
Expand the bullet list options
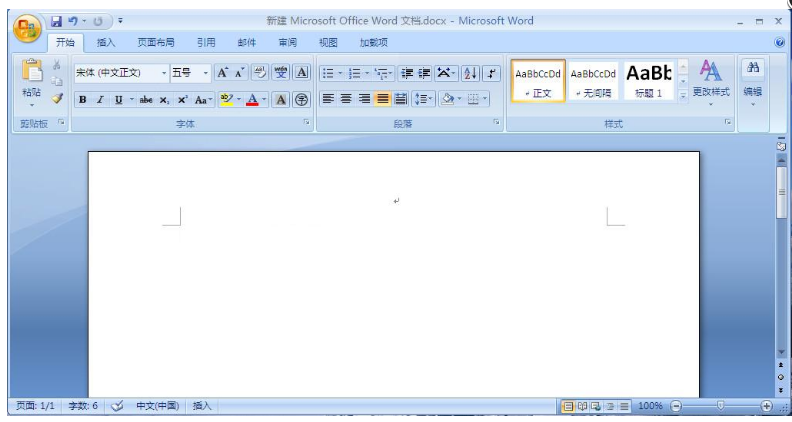340,73
